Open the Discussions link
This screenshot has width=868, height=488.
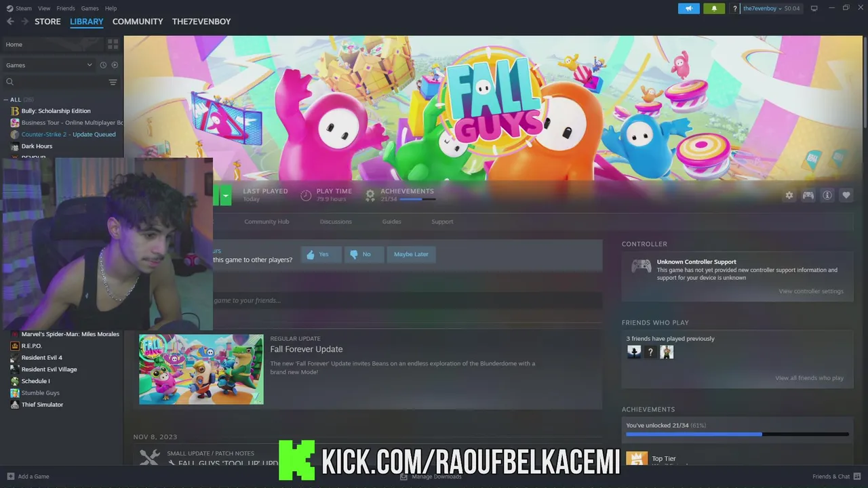(336, 222)
